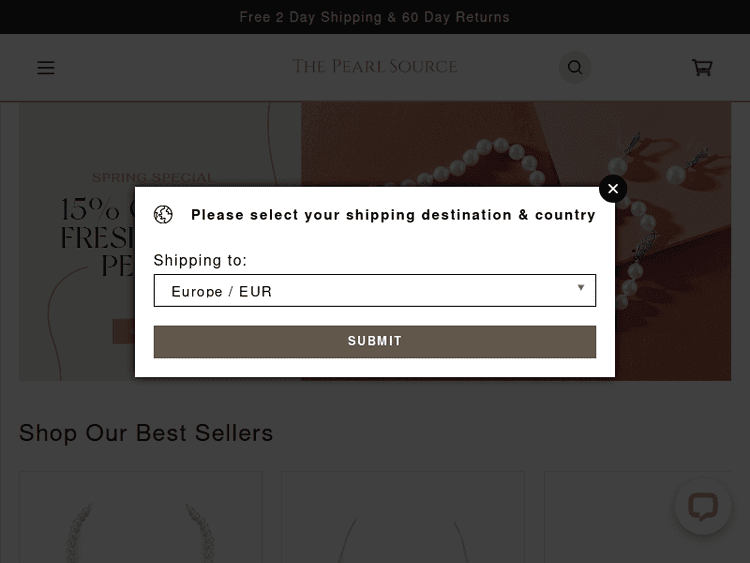
Task: Click the Shop Our Best Sellers heading
Action: tap(146, 433)
